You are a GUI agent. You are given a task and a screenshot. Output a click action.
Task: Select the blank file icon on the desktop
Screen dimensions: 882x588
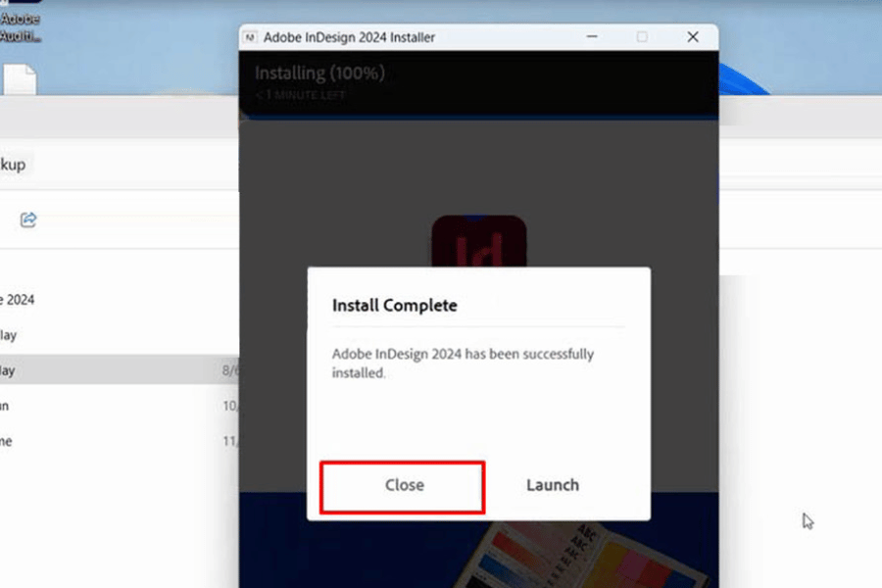click(x=19, y=80)
